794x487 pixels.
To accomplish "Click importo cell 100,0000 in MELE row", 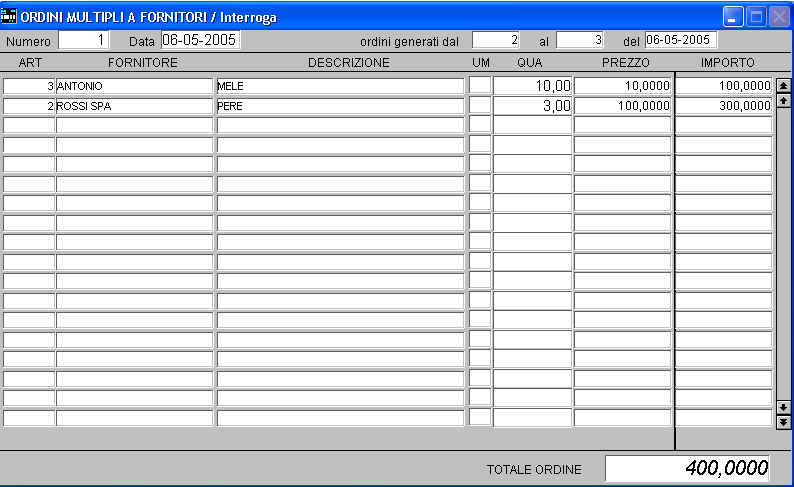I will pyautogui.click(x=724, y=86).
